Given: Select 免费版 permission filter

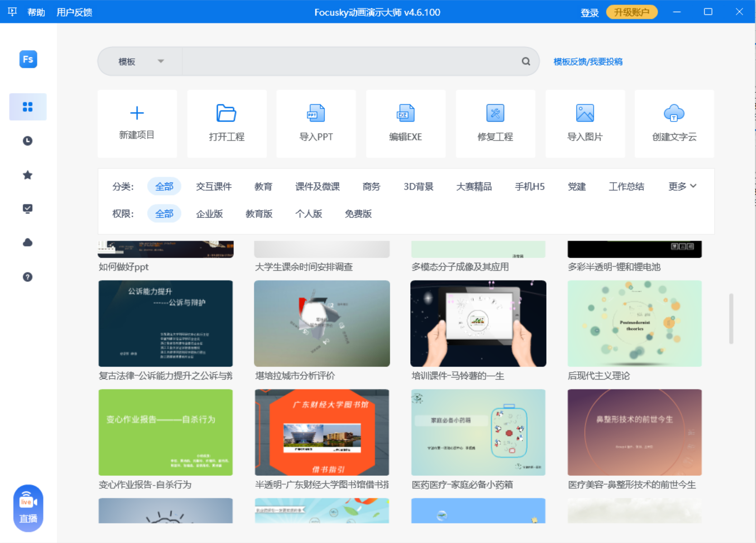Looking at the screenshot, I should [x=358, y=214].
